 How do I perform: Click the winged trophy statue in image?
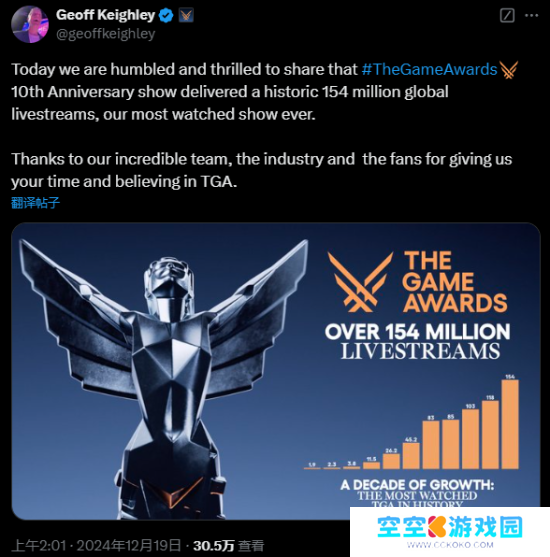click(164, 377)
